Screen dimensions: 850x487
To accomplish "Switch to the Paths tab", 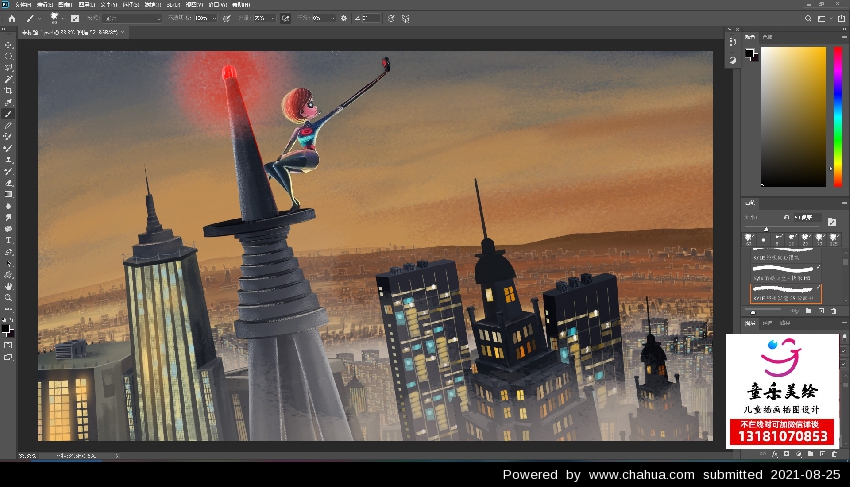I will click(785, 323).
